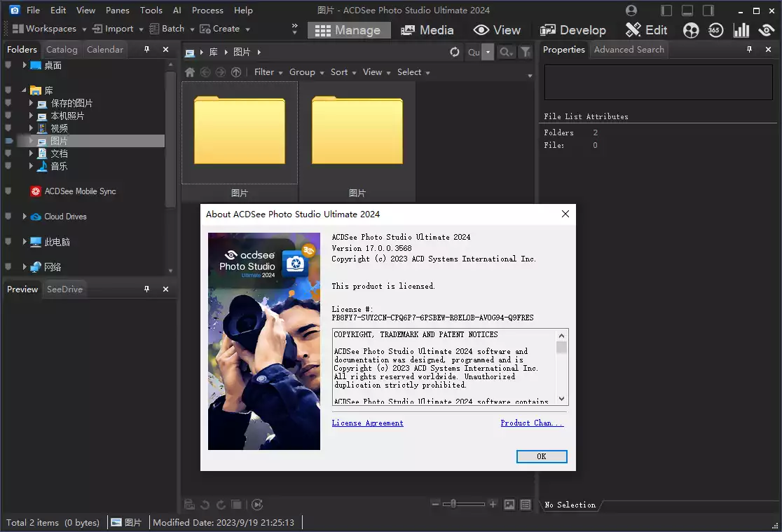The height and width of the screenshot is (532, 782).
Task: Toggle easy-select marker next to Cloud Drives
Action: click(x=8, y=216)
